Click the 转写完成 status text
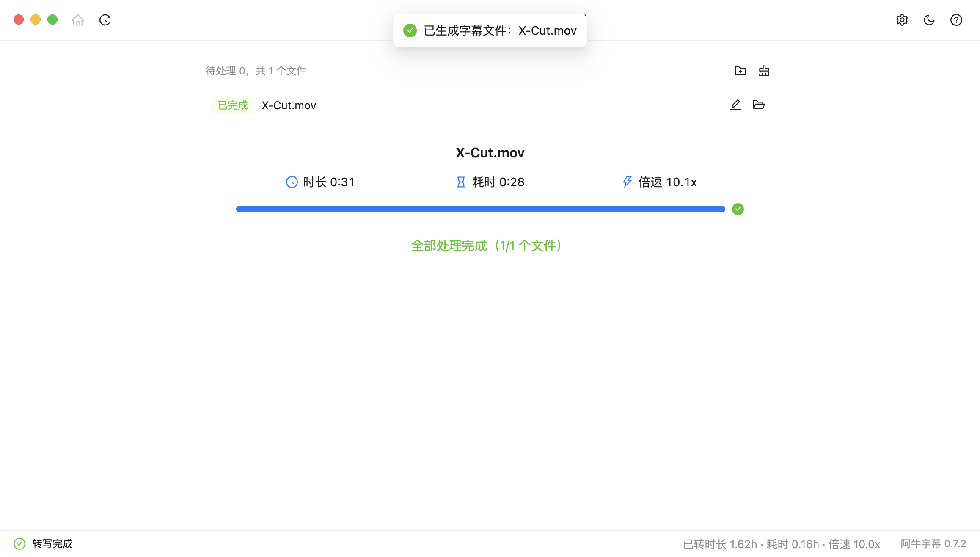Image resolution: width=980 pixels, height=557 pixels. click(52, 544)
